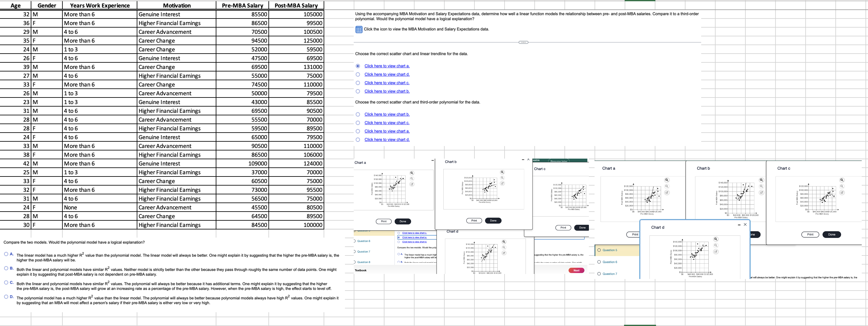868x326 pixels.
Task: Select answer choice B radio button
Action: tap(6, 268)
